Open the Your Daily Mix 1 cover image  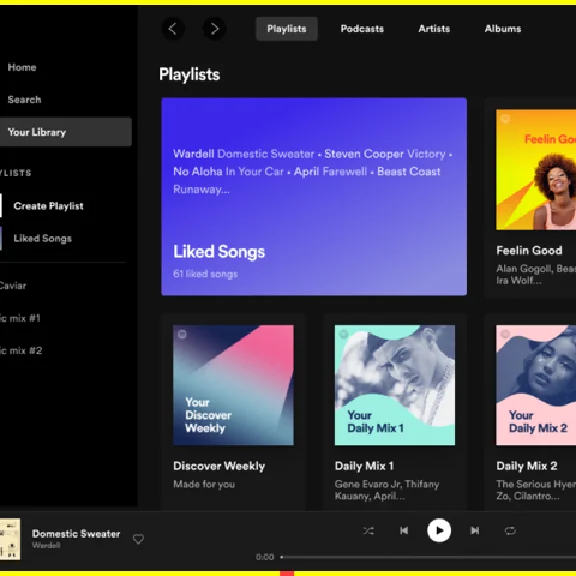395,385
